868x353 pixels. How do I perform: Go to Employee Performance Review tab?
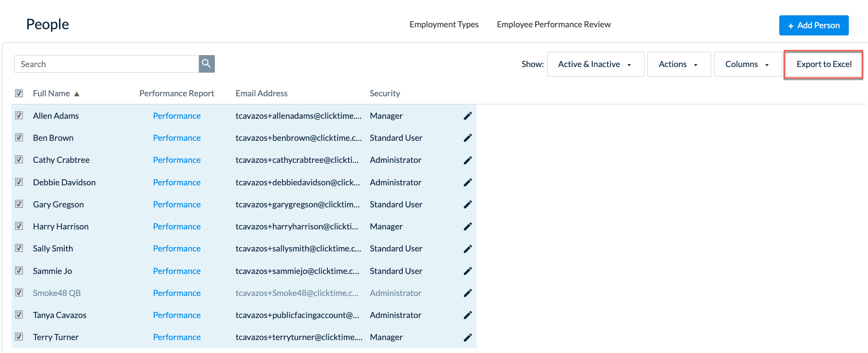pyautogui.click(x=554, y=24)
